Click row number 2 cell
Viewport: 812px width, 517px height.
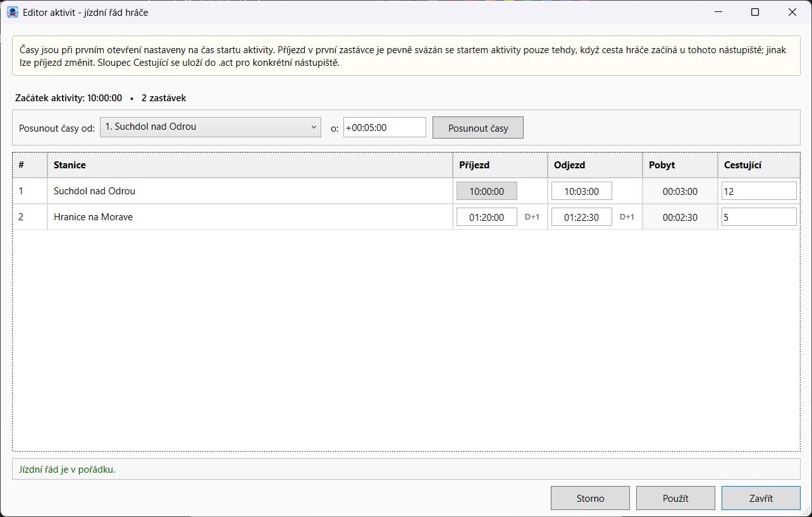[30, 217]
